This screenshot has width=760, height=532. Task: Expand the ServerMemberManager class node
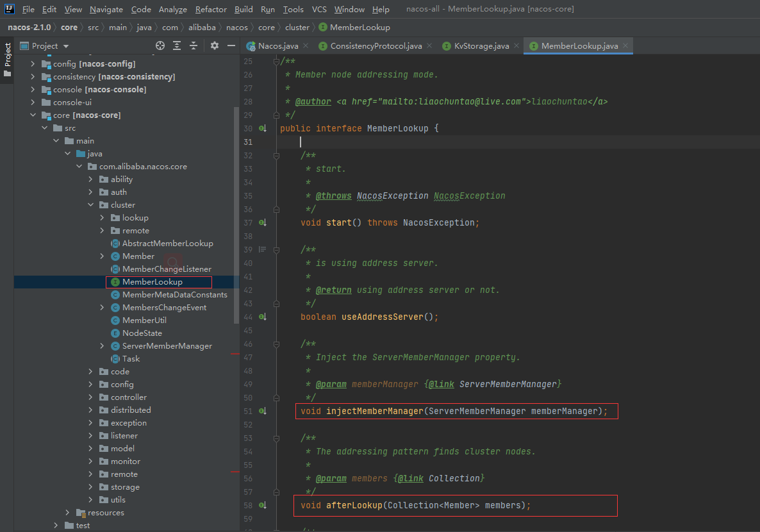(102, 345)
